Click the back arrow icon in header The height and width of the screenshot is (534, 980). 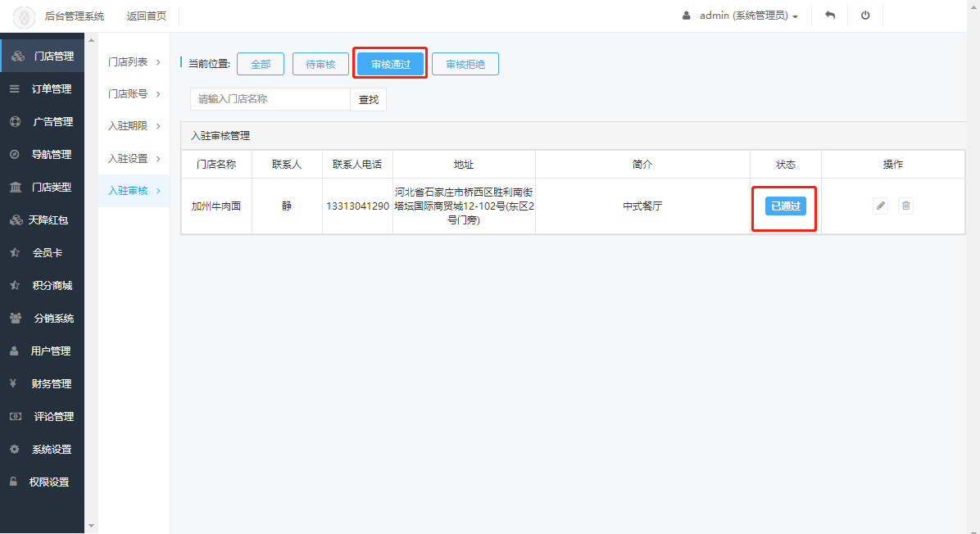pyautogui.click(x=830, y=16)
